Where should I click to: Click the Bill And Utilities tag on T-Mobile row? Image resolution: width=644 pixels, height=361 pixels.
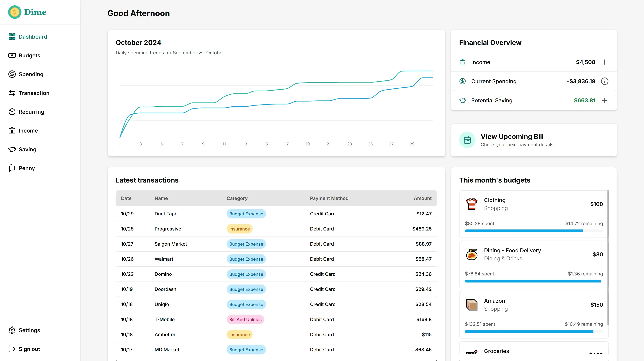(x=245, y=320)
